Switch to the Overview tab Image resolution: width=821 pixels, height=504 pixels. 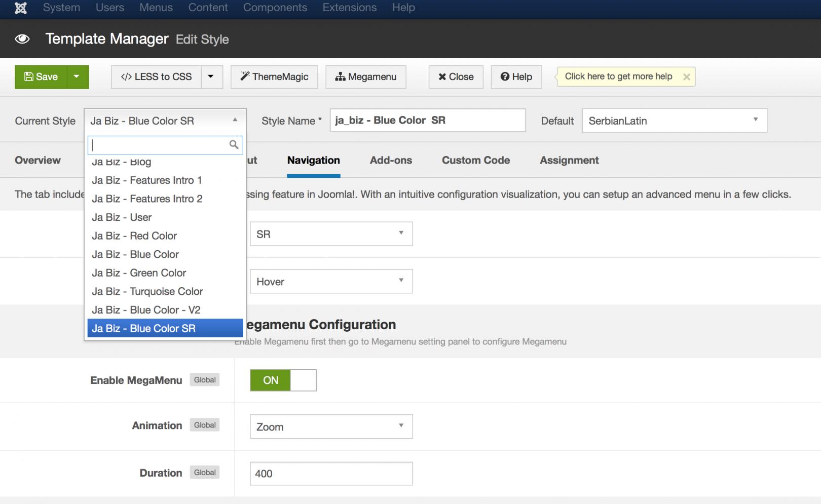point(38,160)
